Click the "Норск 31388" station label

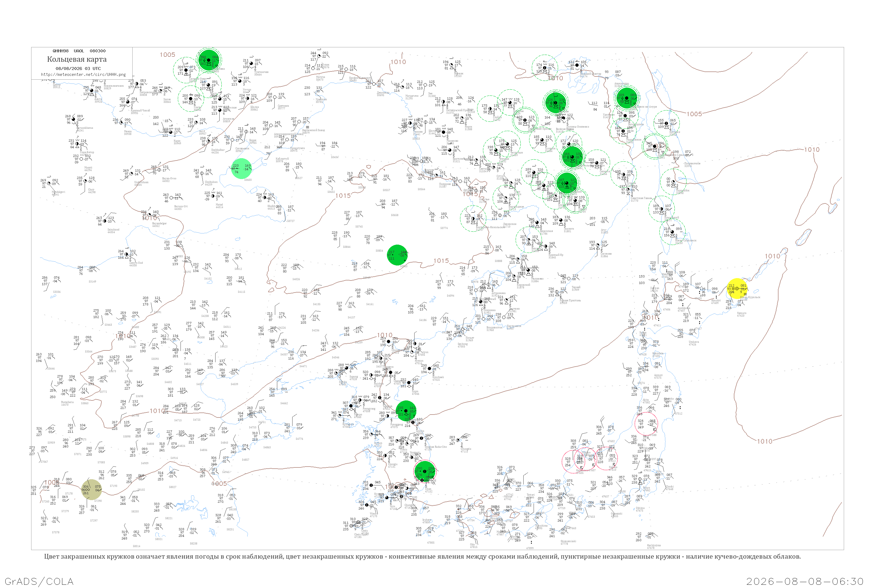point(468,128)
